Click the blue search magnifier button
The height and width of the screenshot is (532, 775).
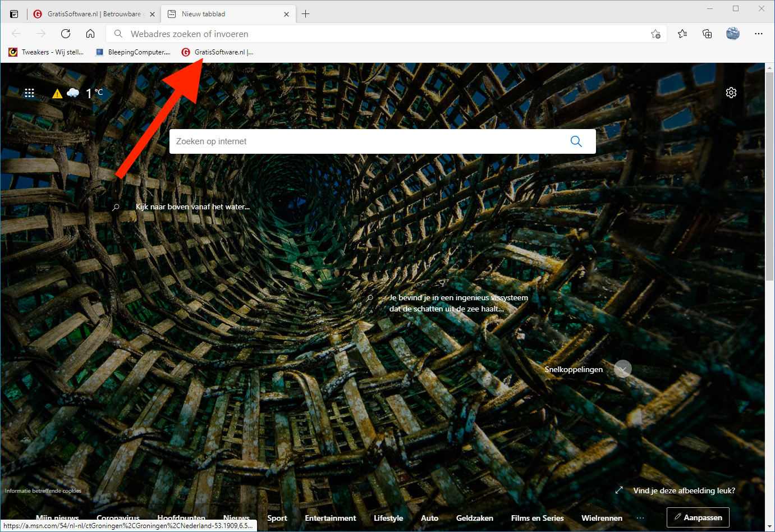(x=576, y=141)
